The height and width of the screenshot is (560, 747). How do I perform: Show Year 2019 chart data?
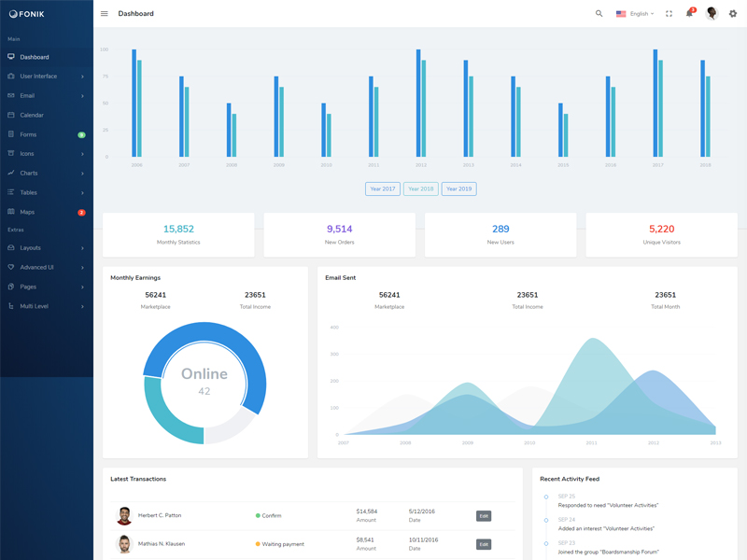click(x=458, y=189)
